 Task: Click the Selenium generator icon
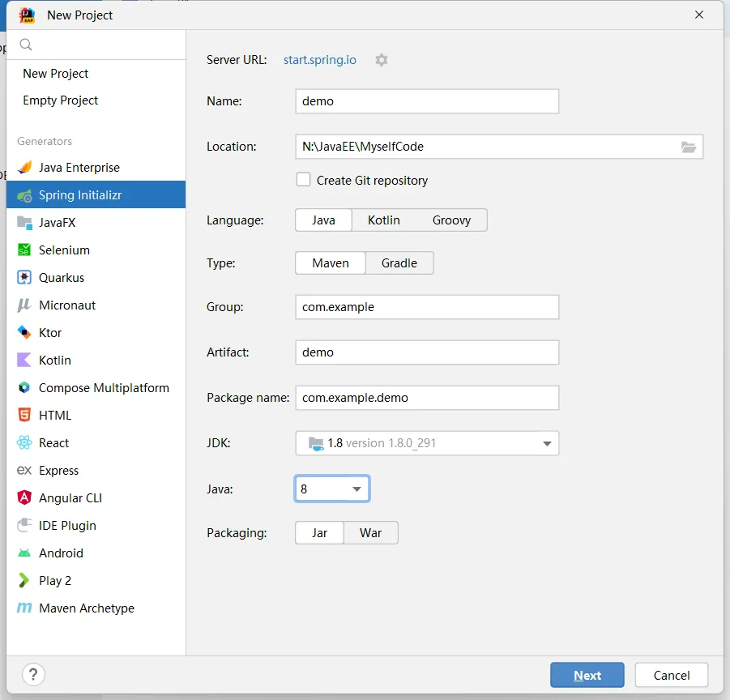point(24,250)
